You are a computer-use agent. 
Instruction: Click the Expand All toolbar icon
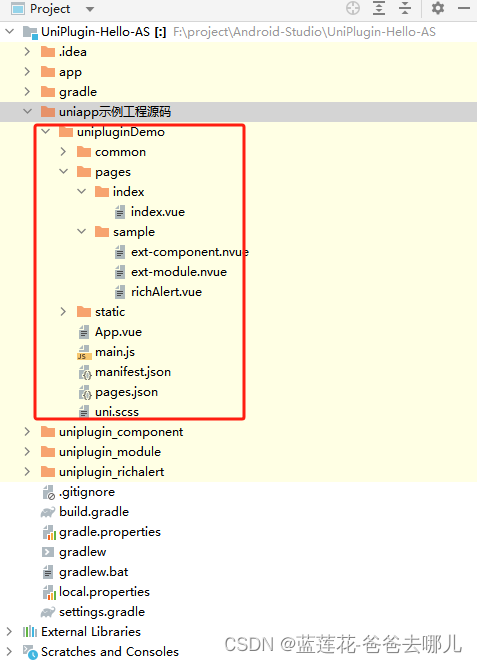[379, 8]
